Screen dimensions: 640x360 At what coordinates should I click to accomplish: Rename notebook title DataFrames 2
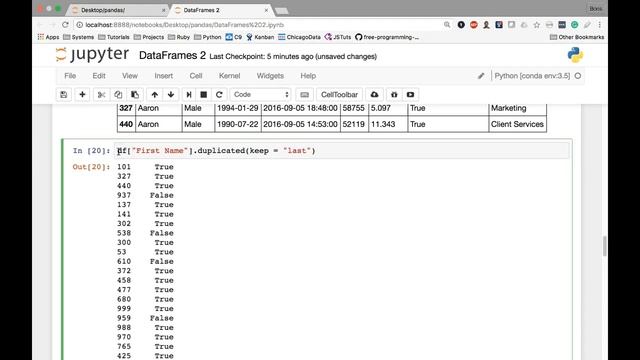[x=172, y=56]
